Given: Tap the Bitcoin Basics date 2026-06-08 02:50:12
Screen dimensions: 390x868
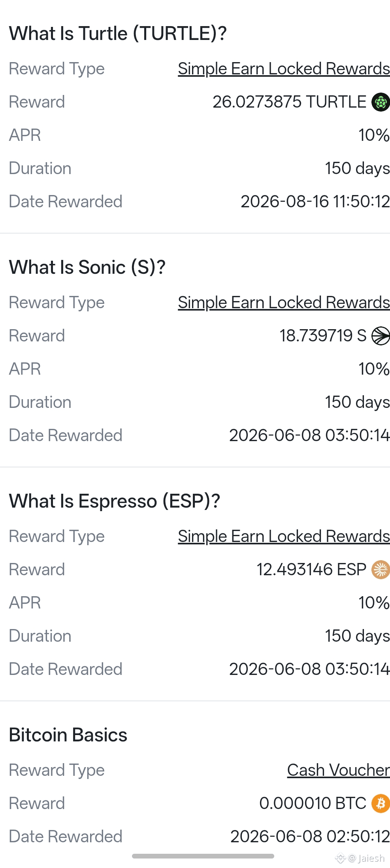Looking at the screenshot, I should point(310,837).
